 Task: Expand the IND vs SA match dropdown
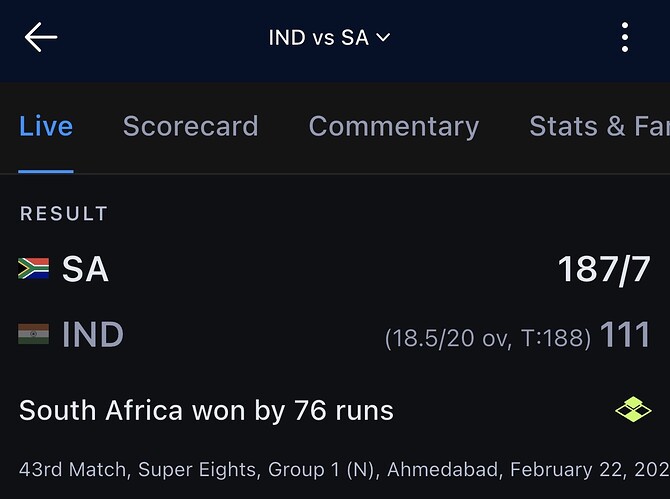point(329,38)
